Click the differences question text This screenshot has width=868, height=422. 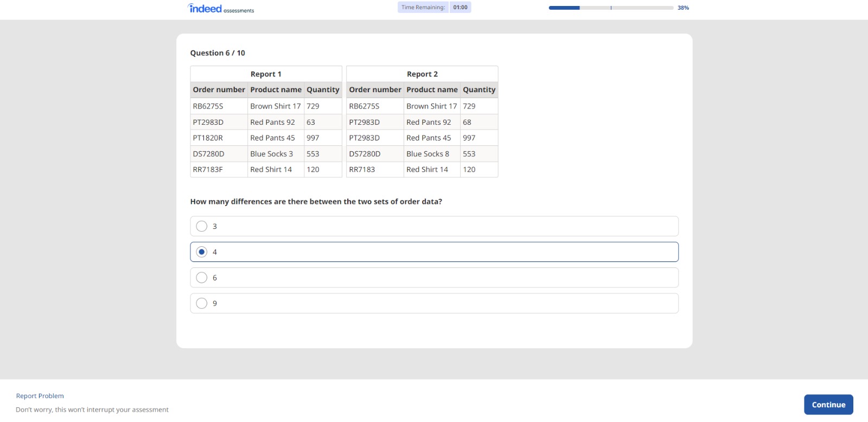(x=316, y=202)
